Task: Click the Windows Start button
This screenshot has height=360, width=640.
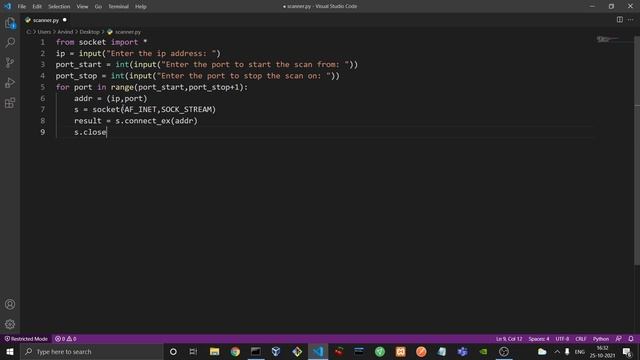Action: tap(10, 351)
